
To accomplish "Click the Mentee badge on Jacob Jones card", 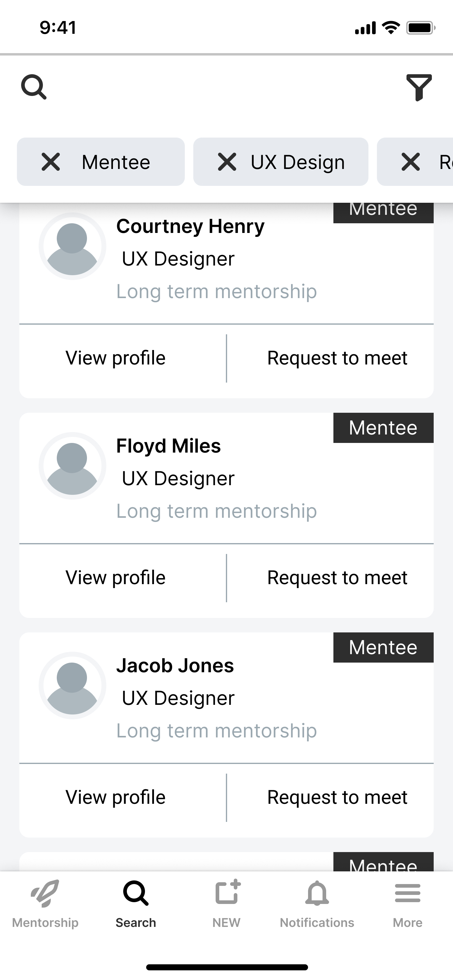I will point(383,647).
